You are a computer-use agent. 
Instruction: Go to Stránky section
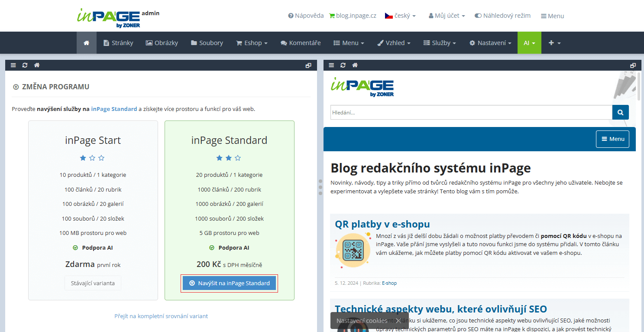click(x=118, y=43)
